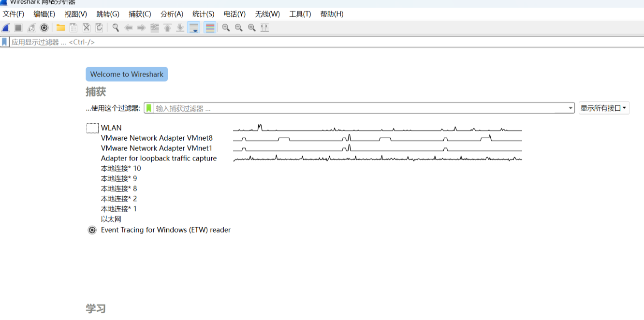Open the 显示所有接口 dropdown
Viewport: 644px width, 320px height.
[604, 108]
